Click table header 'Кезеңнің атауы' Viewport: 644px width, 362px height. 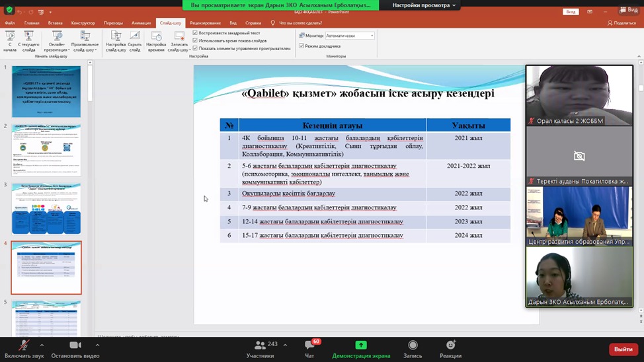(333, 126)
